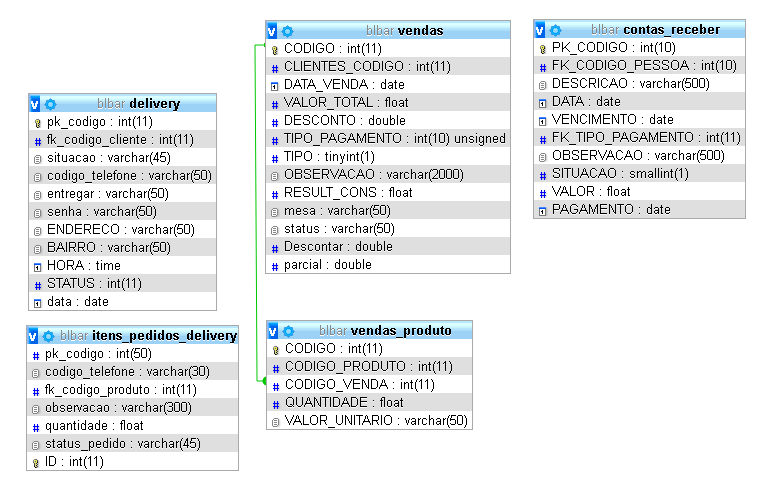Select FK_TIPO_PAGAMENTO column in contas_receber
This screenshot has width=757, height=500.
(640, 138)
